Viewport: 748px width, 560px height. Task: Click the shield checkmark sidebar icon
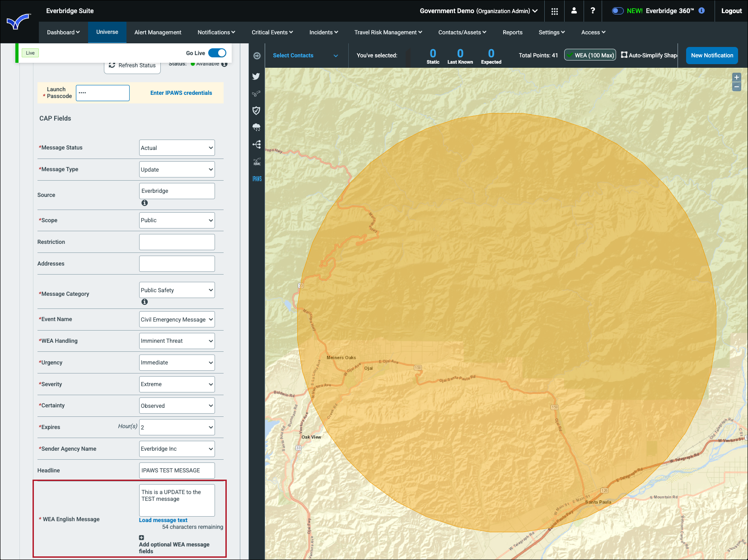click(256, 111)
